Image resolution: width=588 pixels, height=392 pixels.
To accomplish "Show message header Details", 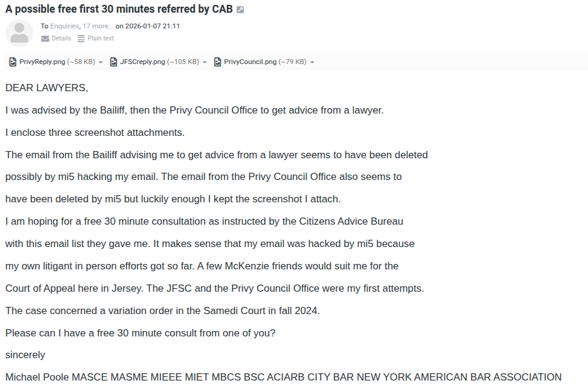I will click(61, 39).
